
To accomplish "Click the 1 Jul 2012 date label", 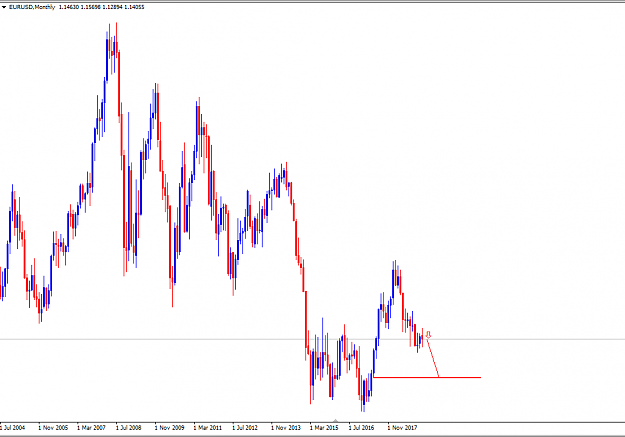I will tap(245, 428).
